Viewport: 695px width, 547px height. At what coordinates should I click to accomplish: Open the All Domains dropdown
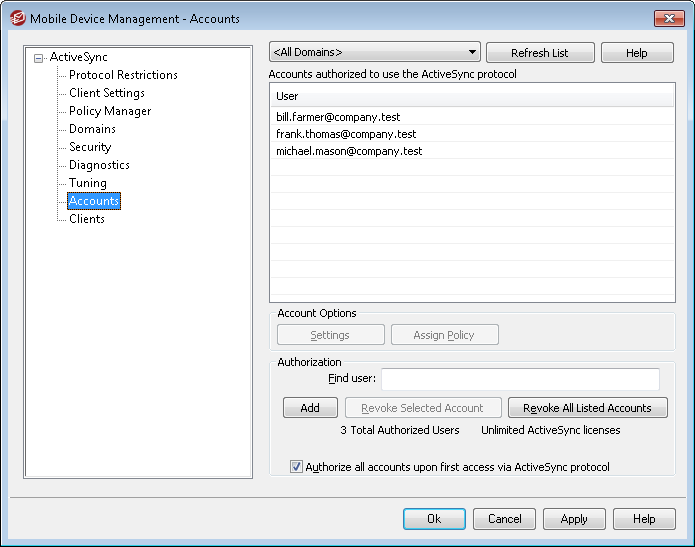click(375, 53)
